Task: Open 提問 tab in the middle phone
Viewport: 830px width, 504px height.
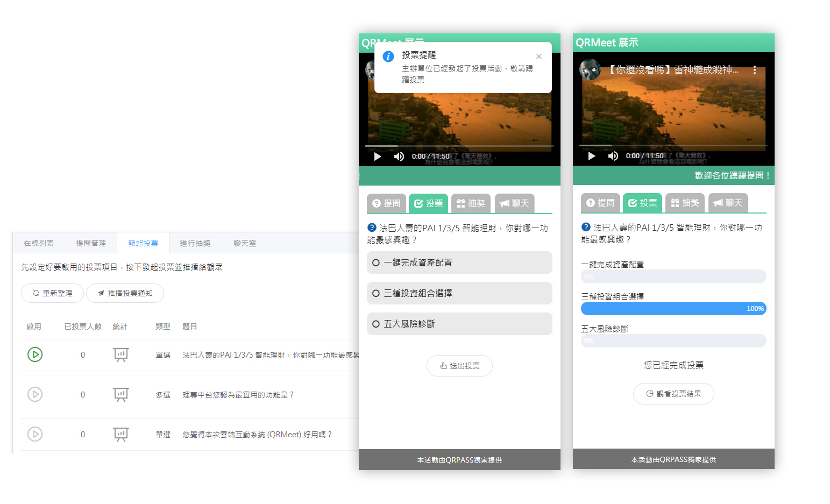Action: 386,203
